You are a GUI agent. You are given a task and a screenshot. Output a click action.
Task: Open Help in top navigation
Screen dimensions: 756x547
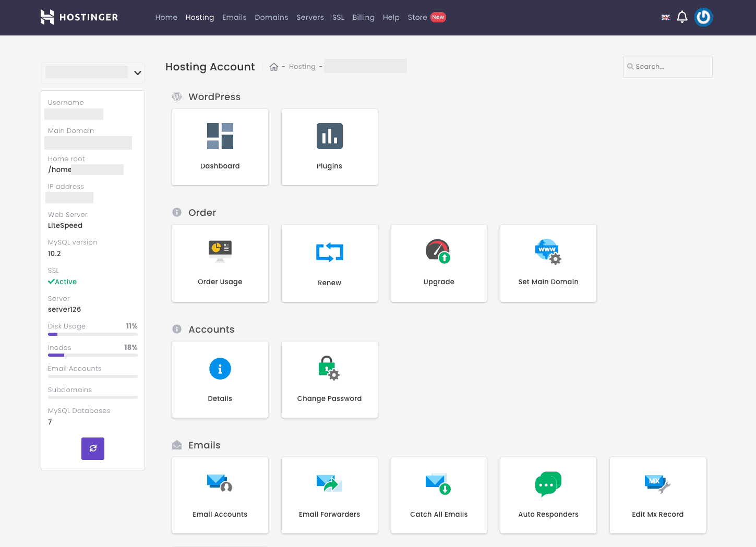(x=391, y=17)
